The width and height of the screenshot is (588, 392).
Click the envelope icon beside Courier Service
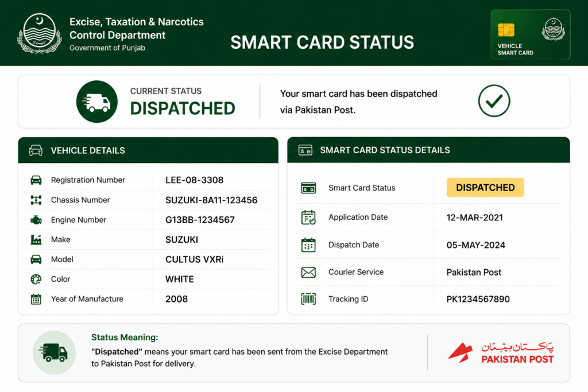click(308, 272)
